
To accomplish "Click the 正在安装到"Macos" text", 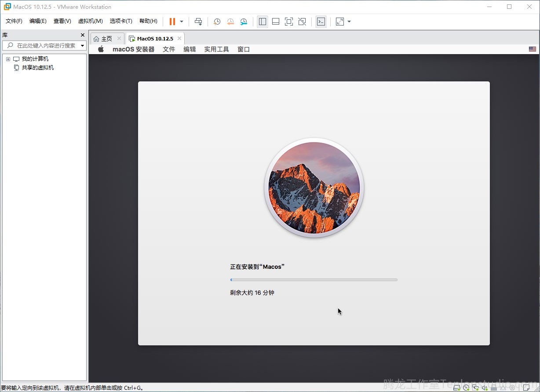I will (x=257, y=267).
